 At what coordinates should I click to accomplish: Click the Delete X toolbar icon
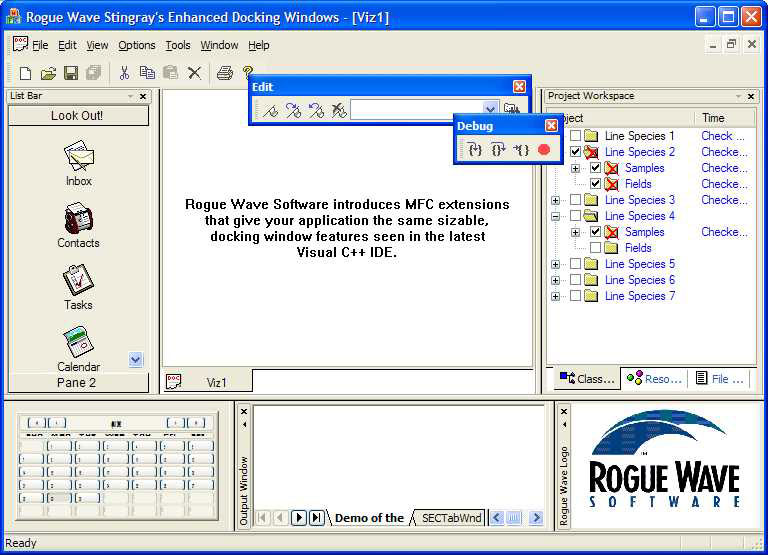[194, 73]
